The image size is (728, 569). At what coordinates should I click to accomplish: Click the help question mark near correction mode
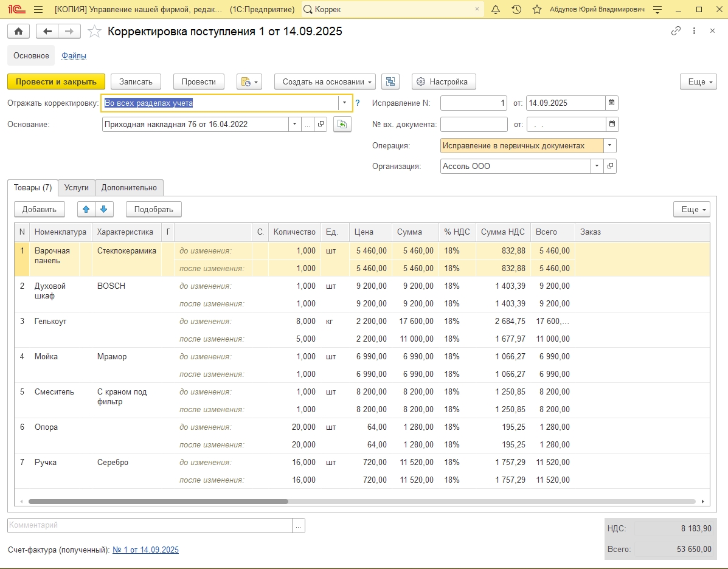358,103
